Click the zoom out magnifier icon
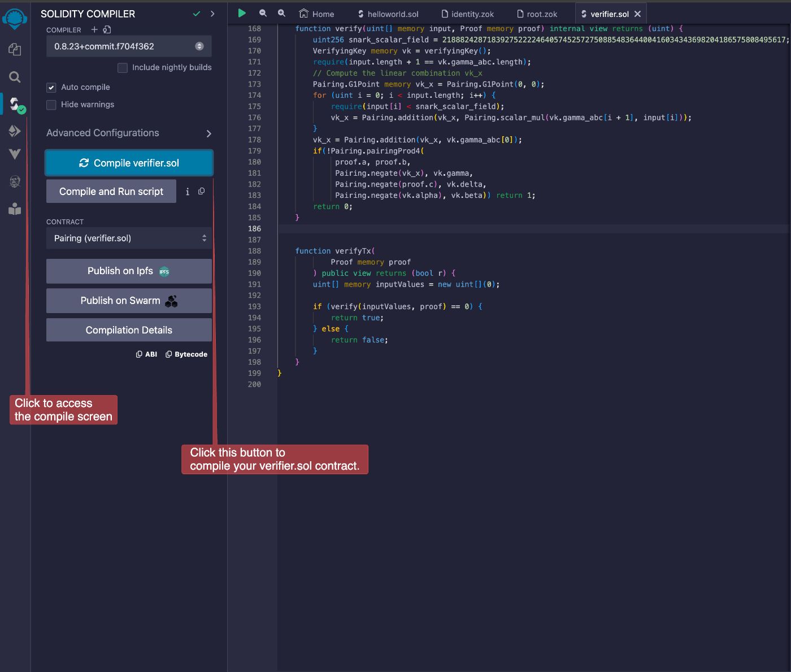This screenshot has height=672, width=791. pos(263,13)
